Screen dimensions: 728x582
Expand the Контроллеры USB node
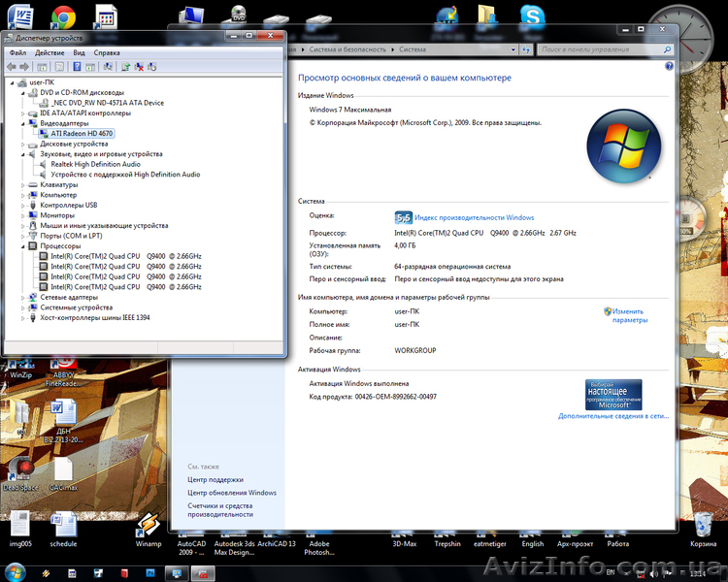point(22,206)
